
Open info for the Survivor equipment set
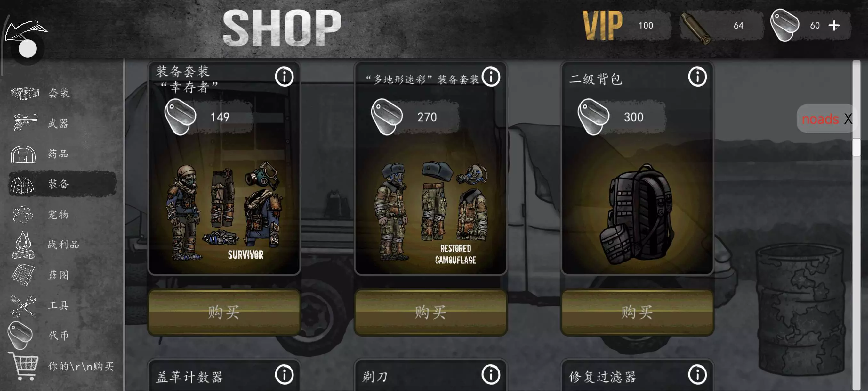[284, 77]
